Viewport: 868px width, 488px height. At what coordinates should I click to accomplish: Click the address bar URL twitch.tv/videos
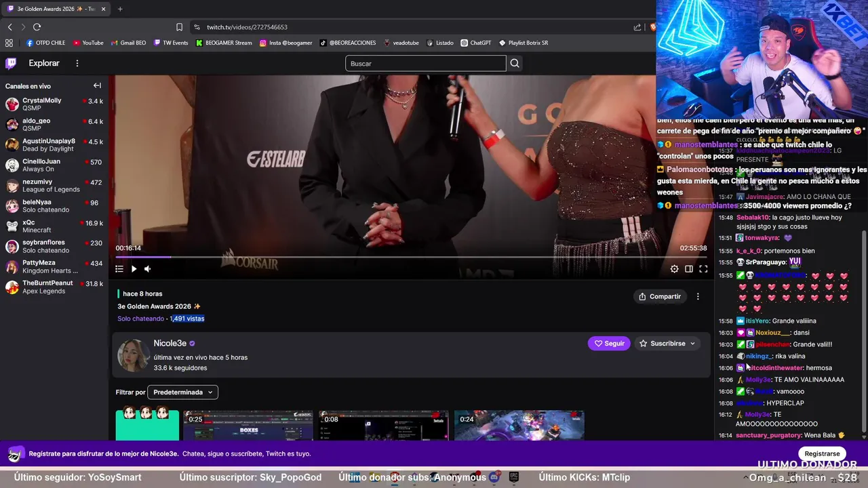247,27
